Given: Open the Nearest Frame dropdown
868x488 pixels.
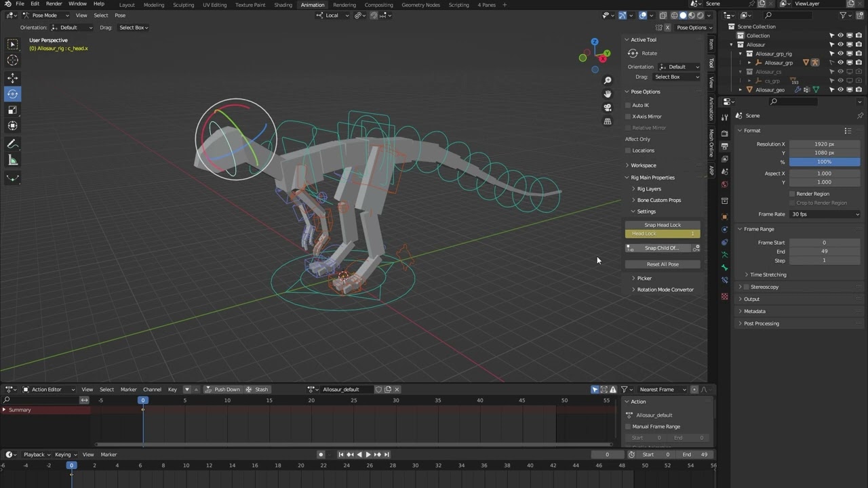Looking at the screenshot, I should point(663,390).
